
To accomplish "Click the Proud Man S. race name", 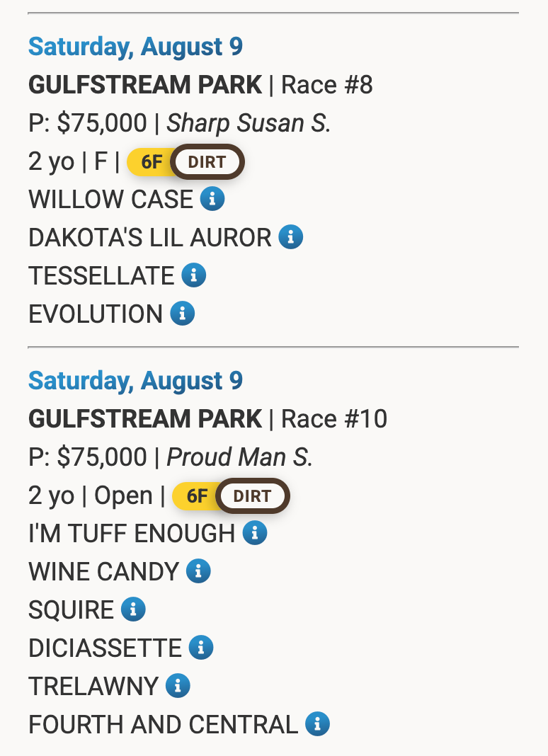I will coord(239,457).
